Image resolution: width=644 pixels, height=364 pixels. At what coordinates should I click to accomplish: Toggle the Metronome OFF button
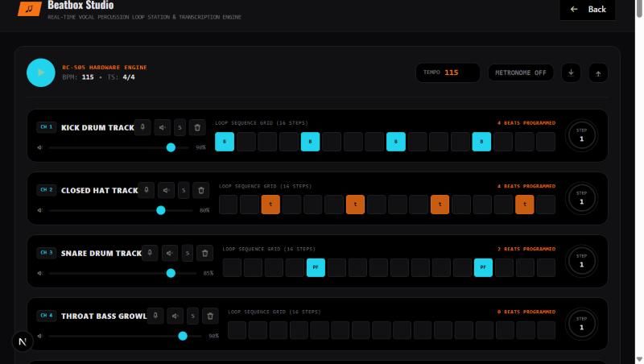pyautogui.click(x=520, y=72)
